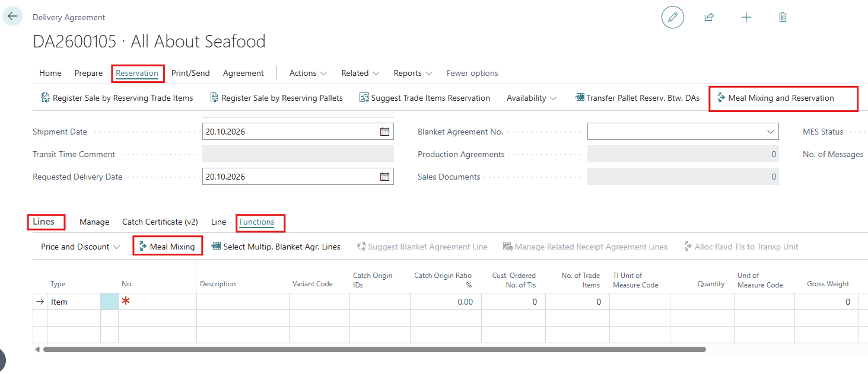
Task: Open the Agreement tab
Action: 243,73
